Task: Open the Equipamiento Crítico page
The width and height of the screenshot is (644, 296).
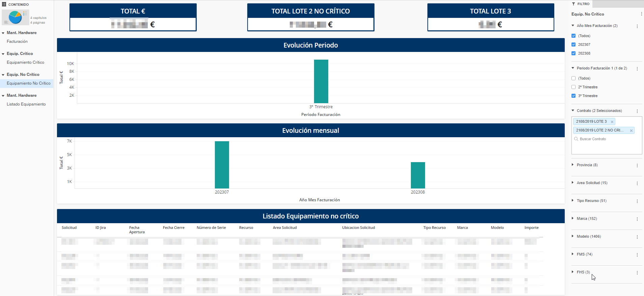Action: tap(25, 62)
